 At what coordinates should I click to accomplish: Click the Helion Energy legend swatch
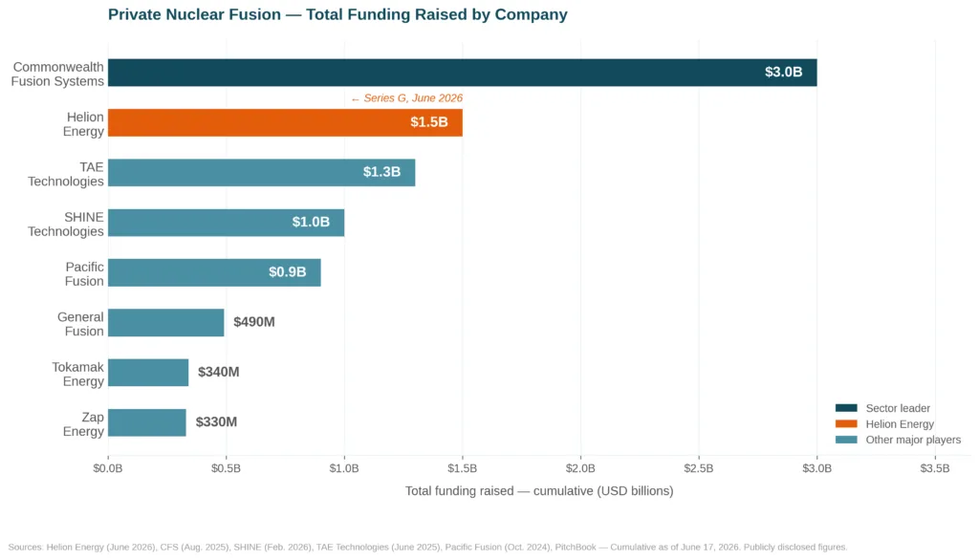tap(846, 423)
